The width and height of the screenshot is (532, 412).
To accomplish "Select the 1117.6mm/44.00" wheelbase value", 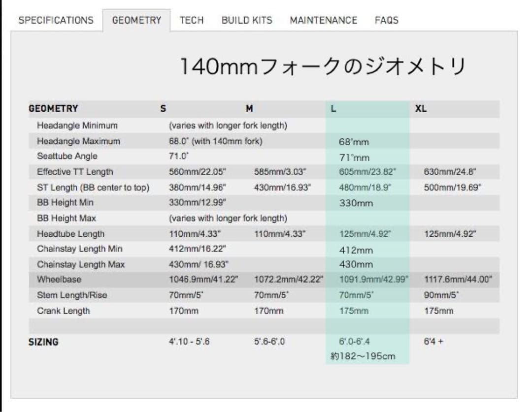I will [x=458, y=280].
